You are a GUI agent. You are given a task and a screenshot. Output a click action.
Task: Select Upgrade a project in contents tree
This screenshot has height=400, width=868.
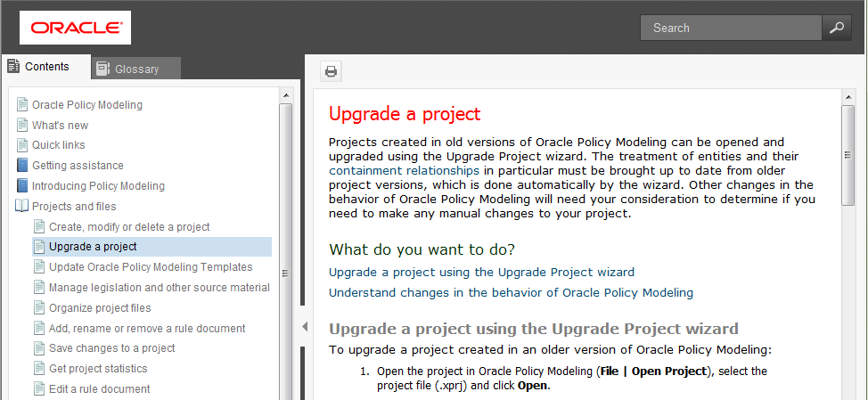tap(152, 247)
